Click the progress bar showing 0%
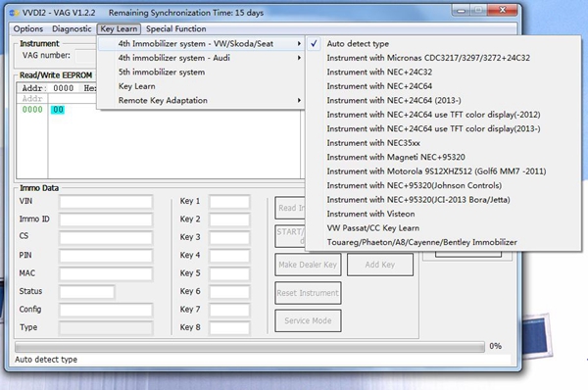The width and height of the screenshot is (588, 390). [249, 347]
